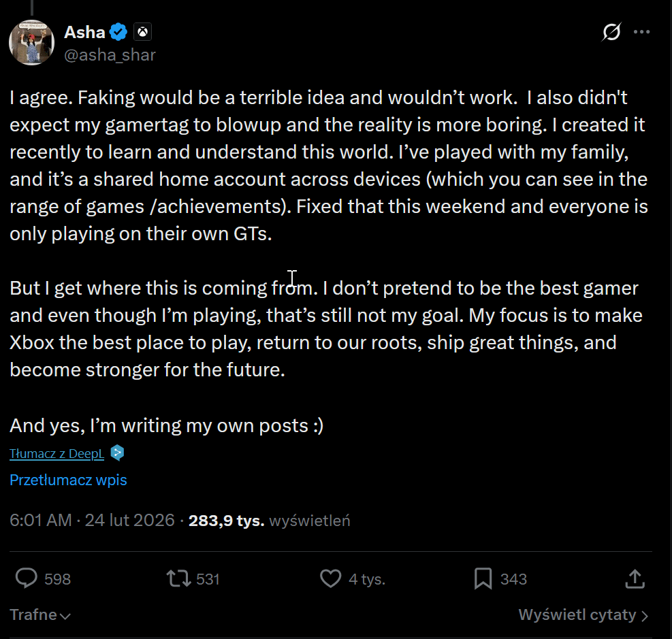Toggle the bookmark icon for this post
The height and width of the screenshot is (639, 672).
pos(483,578)
